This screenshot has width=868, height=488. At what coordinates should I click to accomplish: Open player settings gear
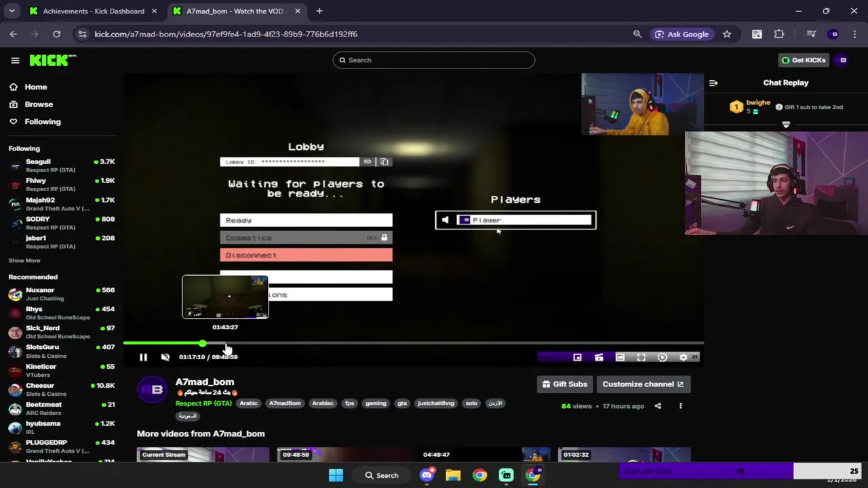(x=684, y=357)
